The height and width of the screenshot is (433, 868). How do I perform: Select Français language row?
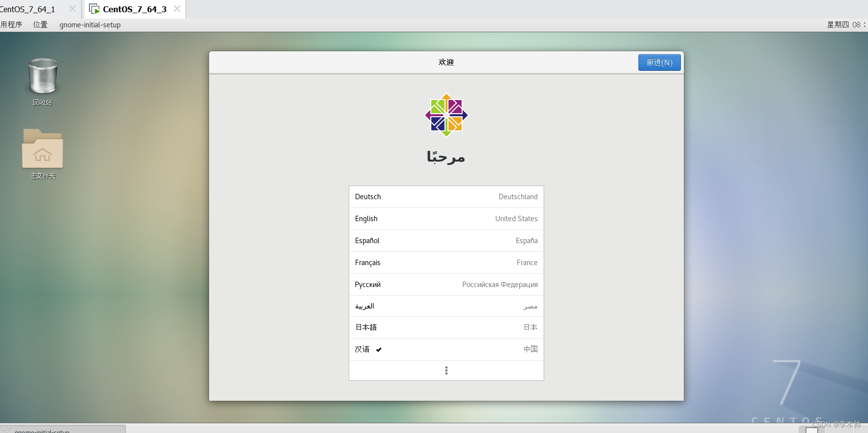[446, 263]
